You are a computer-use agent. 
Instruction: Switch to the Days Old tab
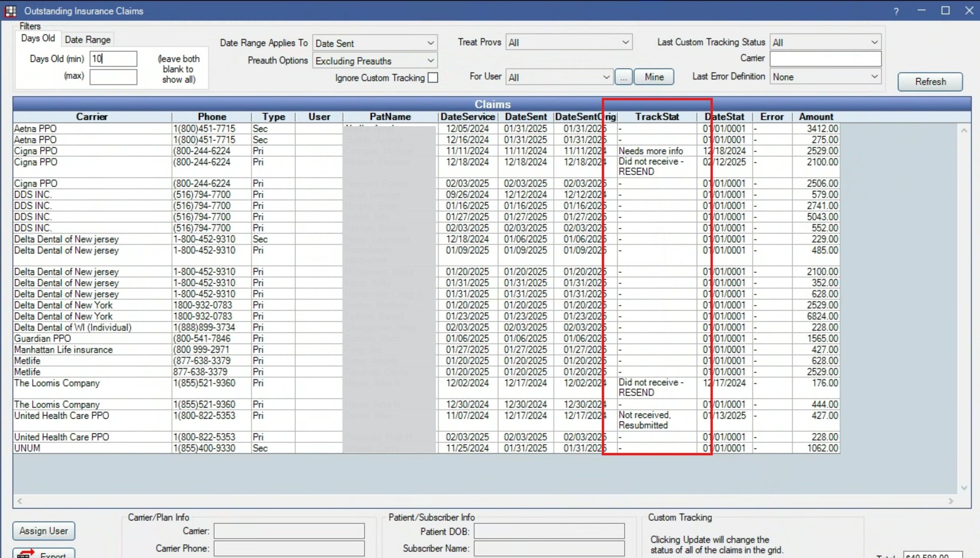tap(38, 39)
